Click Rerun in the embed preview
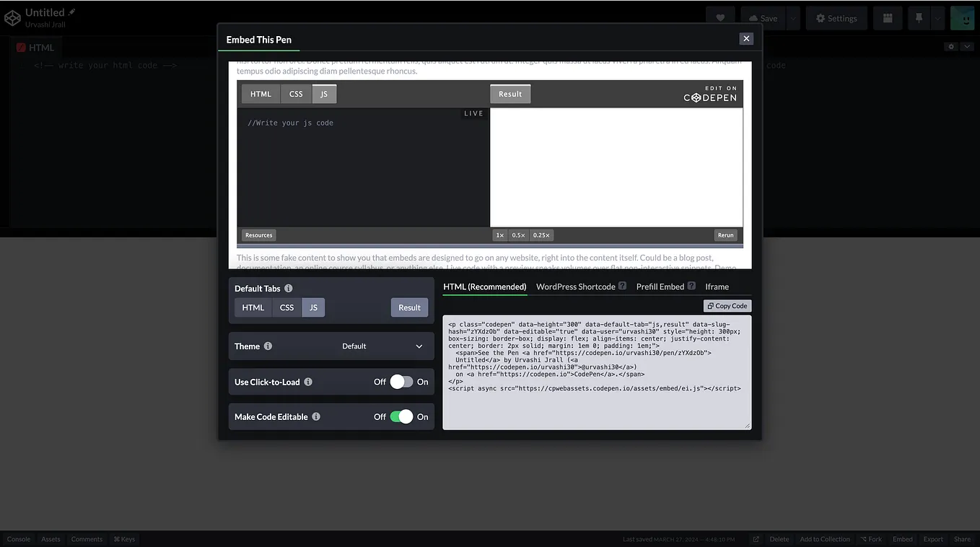 [725, 235]
